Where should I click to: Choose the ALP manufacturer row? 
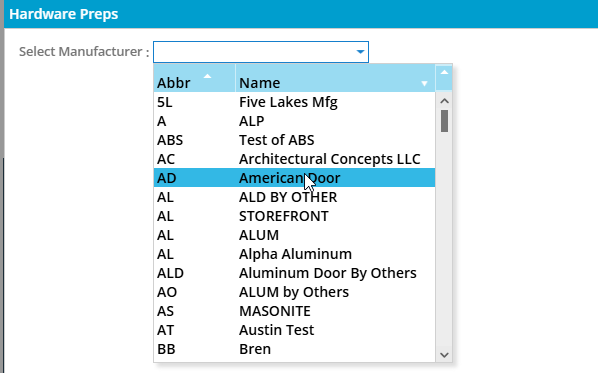tap(294, 121)
